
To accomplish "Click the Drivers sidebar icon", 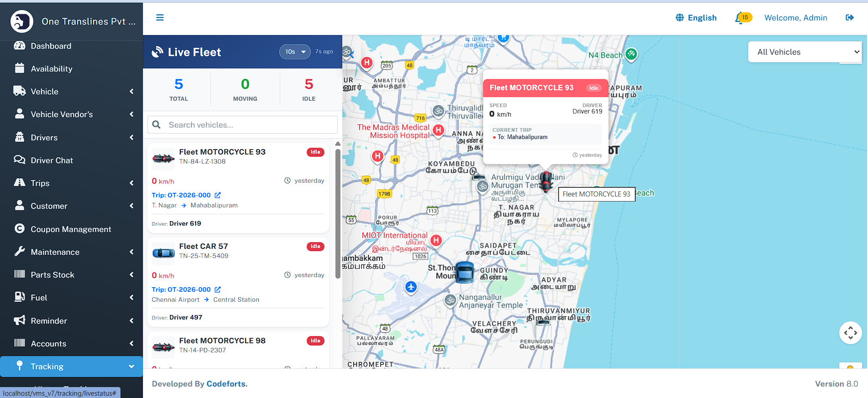I will pyautogui.click(x=20, y=137).
